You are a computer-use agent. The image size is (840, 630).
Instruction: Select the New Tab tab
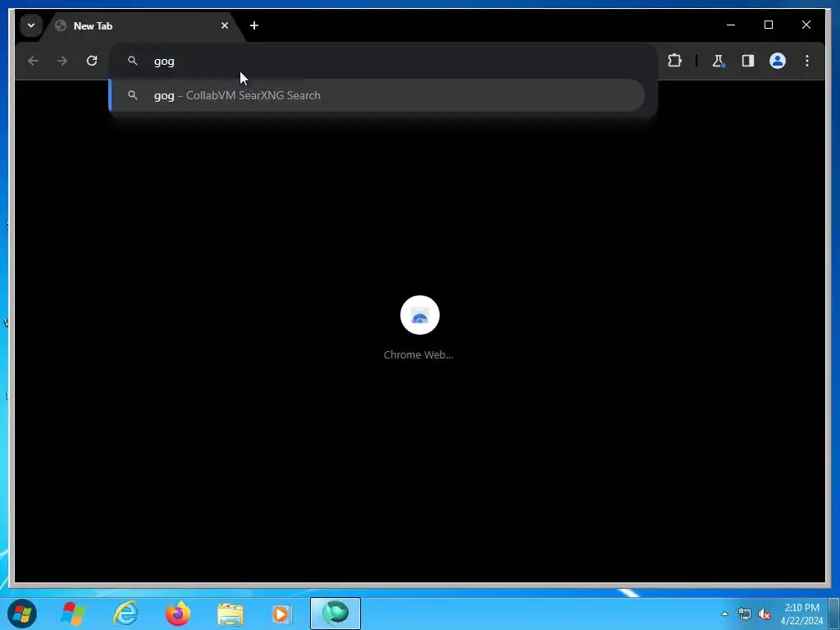click(143, 25)
